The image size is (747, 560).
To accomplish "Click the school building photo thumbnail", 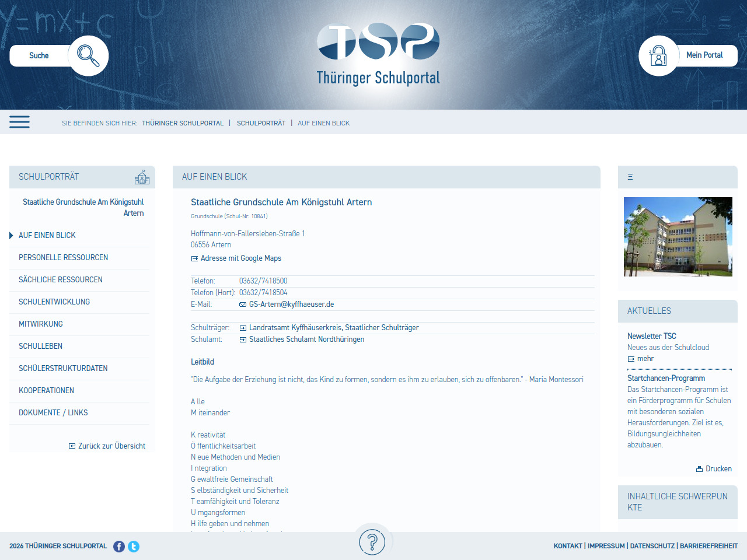I will (678, 237).
